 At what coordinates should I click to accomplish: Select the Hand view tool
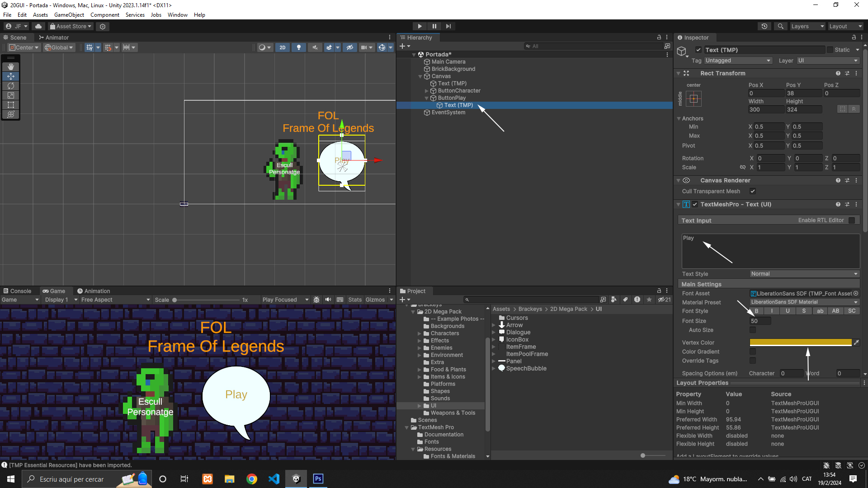(x=11, y=67)
